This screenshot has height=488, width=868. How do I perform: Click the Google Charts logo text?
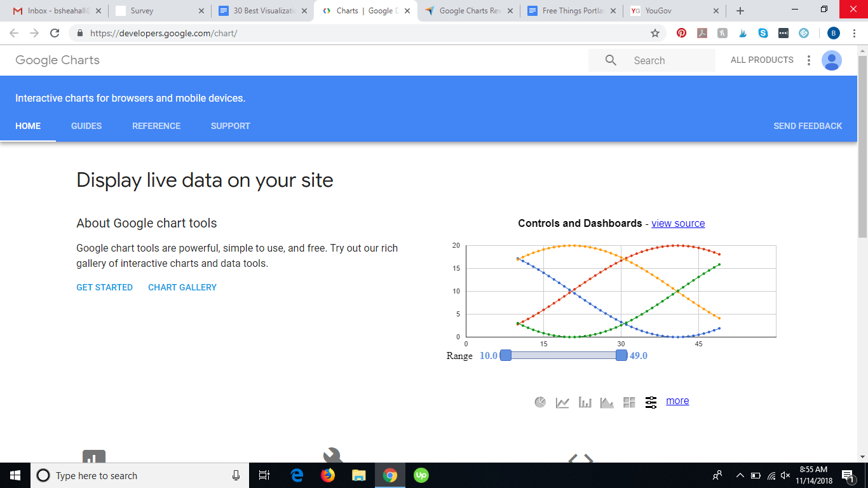tap(57, 60)
